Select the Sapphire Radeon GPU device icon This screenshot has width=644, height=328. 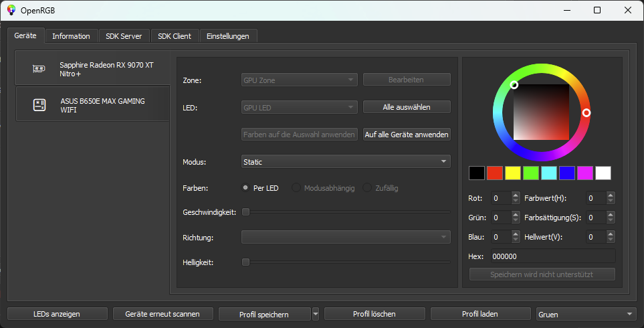[x=39, y=69]
